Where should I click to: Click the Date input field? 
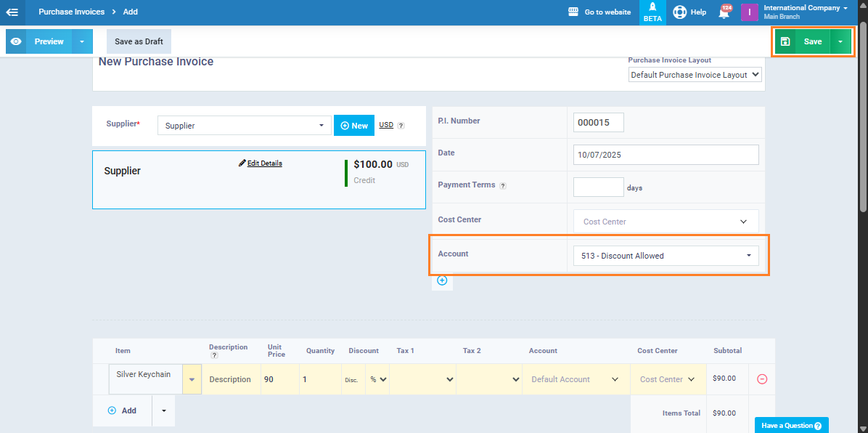(x=666, y=155)
